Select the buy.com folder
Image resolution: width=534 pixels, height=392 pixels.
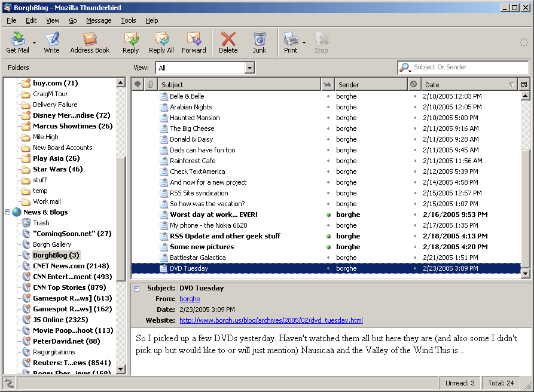pyautogui.click(x=55, y=83)
